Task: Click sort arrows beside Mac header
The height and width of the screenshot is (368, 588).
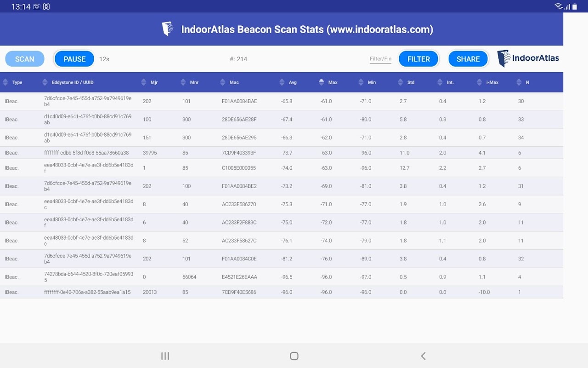Action: coord(223,82)
